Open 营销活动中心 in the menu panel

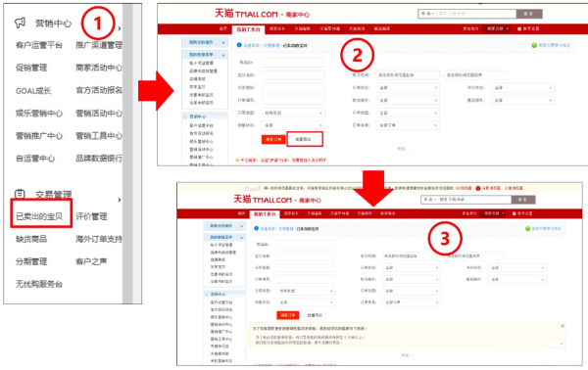99,114
